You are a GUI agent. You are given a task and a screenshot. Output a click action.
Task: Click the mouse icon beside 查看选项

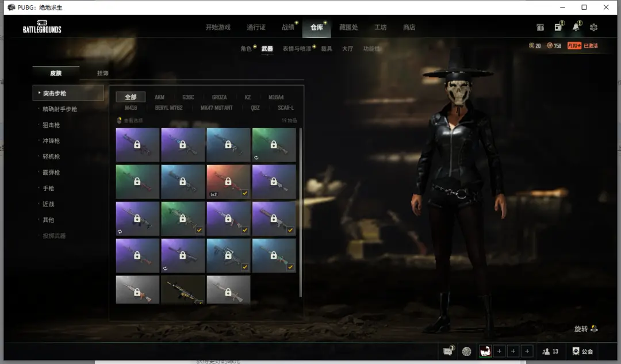(x=119, y=120)
